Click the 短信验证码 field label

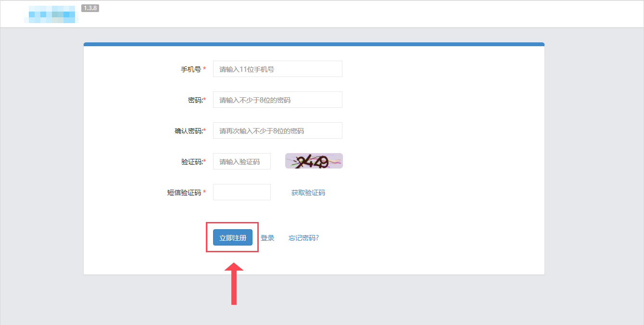(184, 193)
